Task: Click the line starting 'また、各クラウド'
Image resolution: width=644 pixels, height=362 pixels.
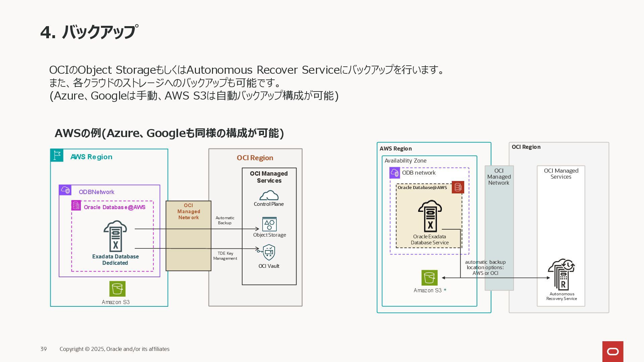Action: click(165, 83)
